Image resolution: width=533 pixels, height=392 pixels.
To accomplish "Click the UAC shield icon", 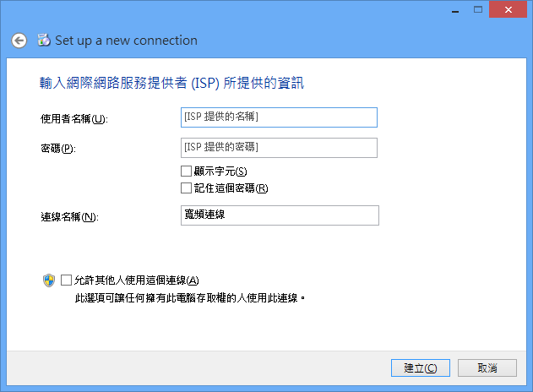I will (49, 280).
